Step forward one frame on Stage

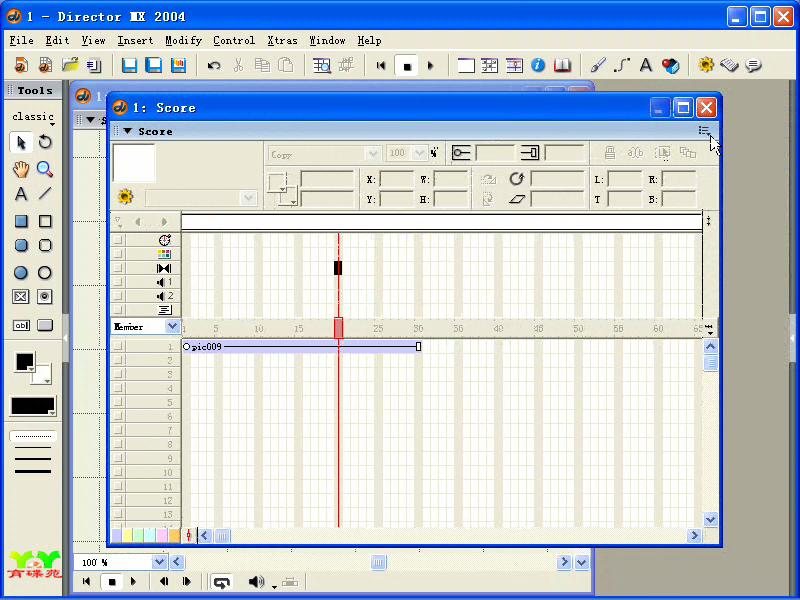(x=186, y=582)
